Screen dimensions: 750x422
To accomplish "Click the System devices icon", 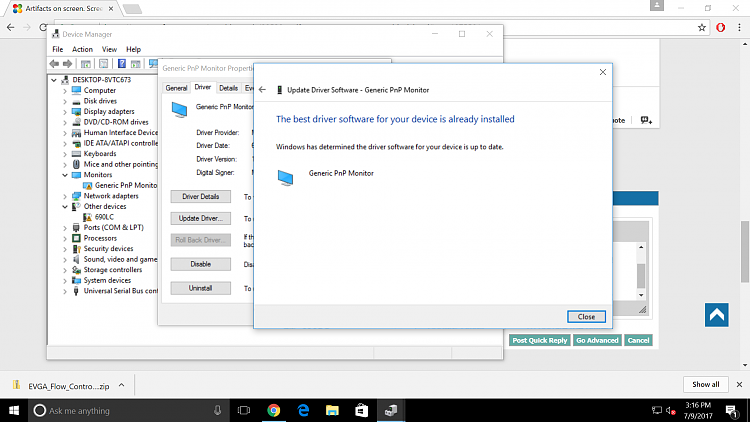I will [x=76, y=280].
